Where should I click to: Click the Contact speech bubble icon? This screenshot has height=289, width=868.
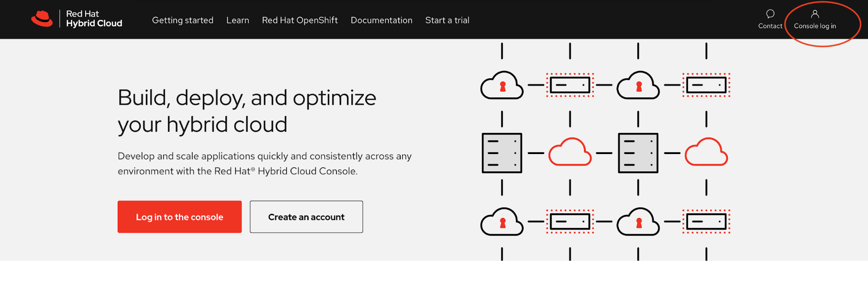[770, 14]
